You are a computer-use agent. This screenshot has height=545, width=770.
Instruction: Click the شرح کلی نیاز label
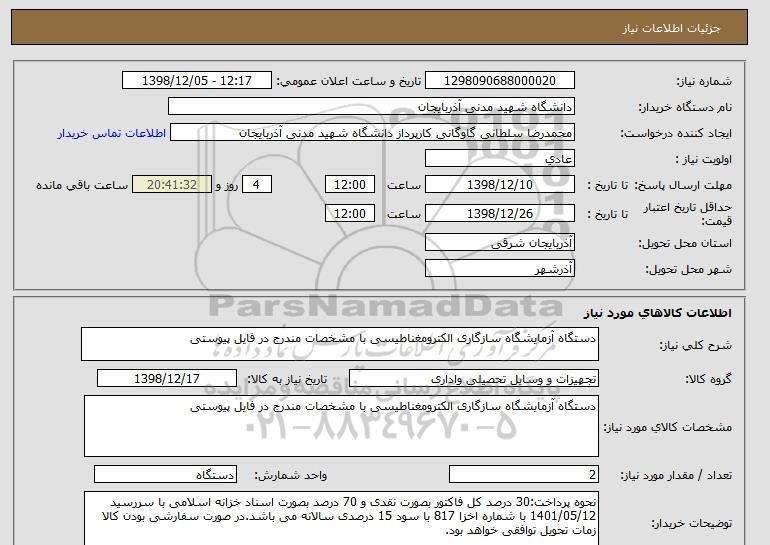click(x=695, y=346)
